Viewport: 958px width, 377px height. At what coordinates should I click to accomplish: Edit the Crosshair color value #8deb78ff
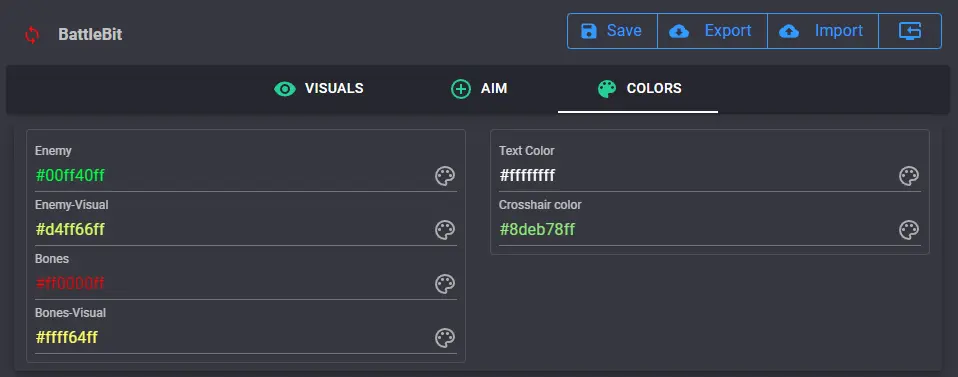[697, 230]
